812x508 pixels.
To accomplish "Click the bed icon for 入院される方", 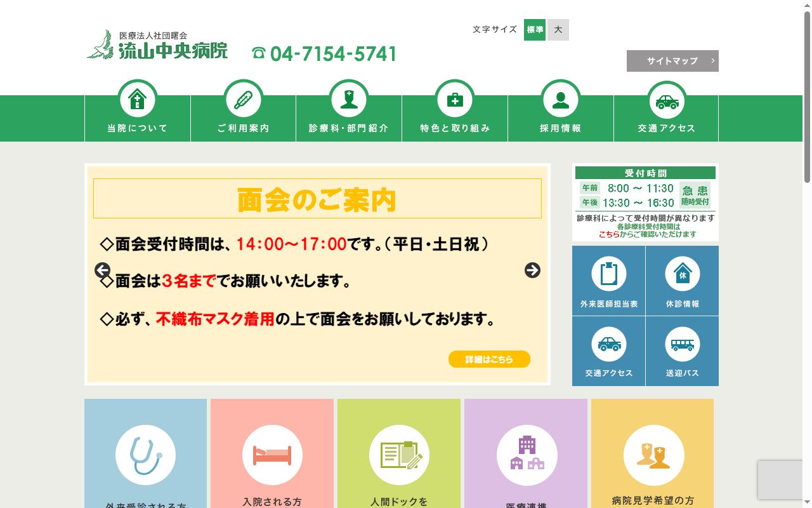I will pyautogui.click(x=272, y=455).
